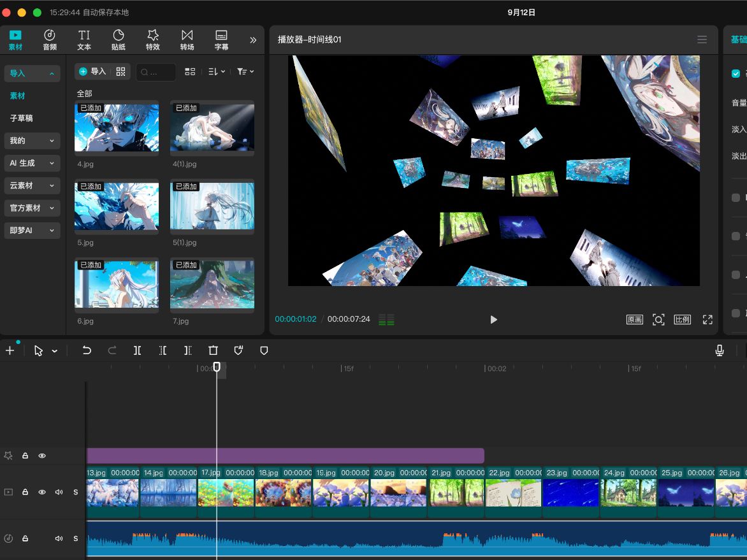Screen dimensions: 747x560
Task: Redo the last undone action
Action: coord(112,350)
